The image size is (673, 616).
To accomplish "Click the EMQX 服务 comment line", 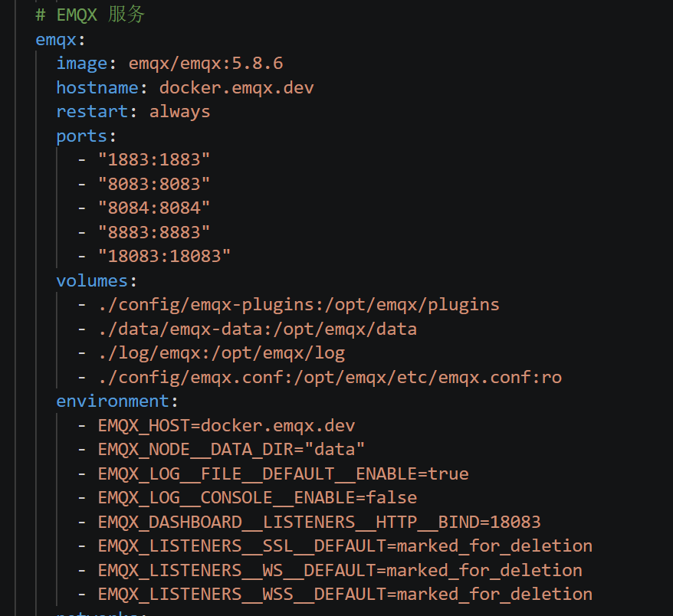I will pos(90,15).
